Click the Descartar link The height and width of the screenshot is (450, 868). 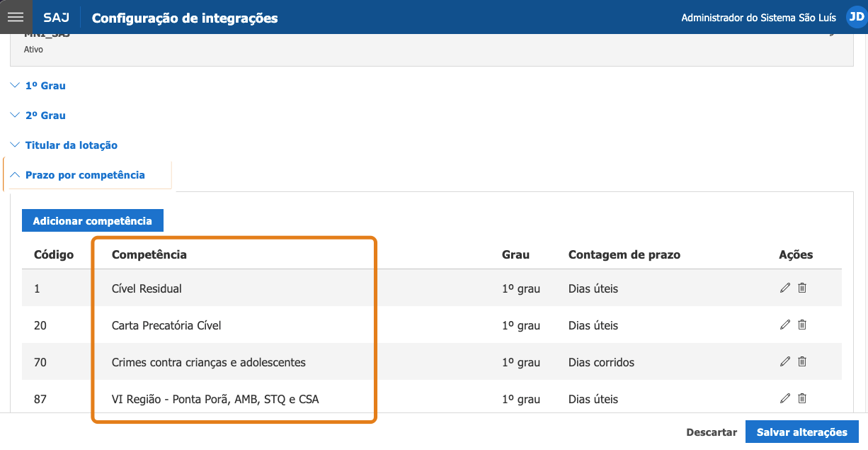[x=712, y=432]
